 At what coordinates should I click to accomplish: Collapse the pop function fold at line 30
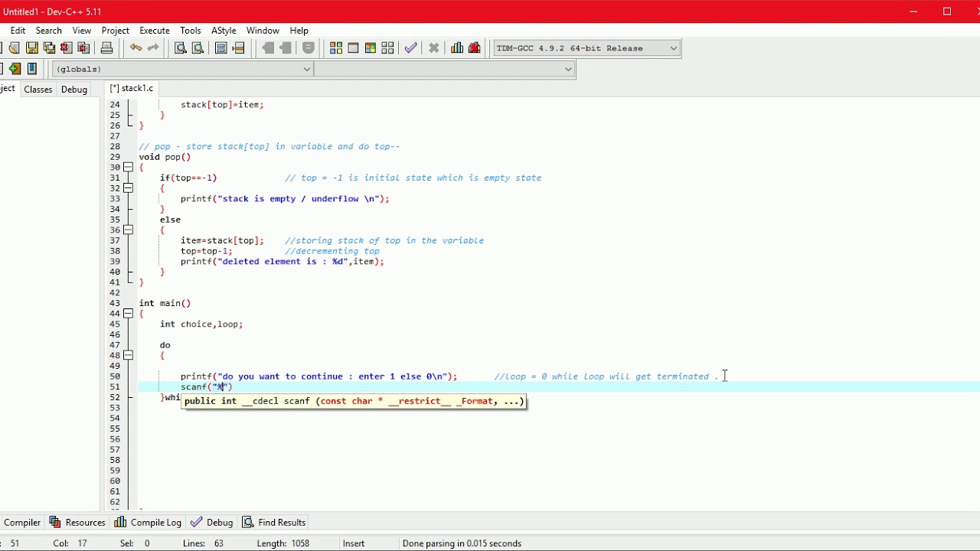tap(128, 168)
